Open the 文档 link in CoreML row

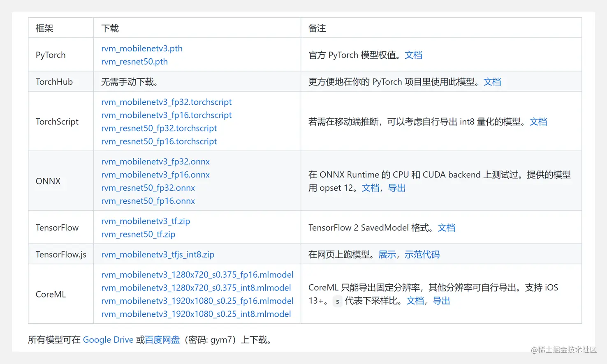click(415, 301)
